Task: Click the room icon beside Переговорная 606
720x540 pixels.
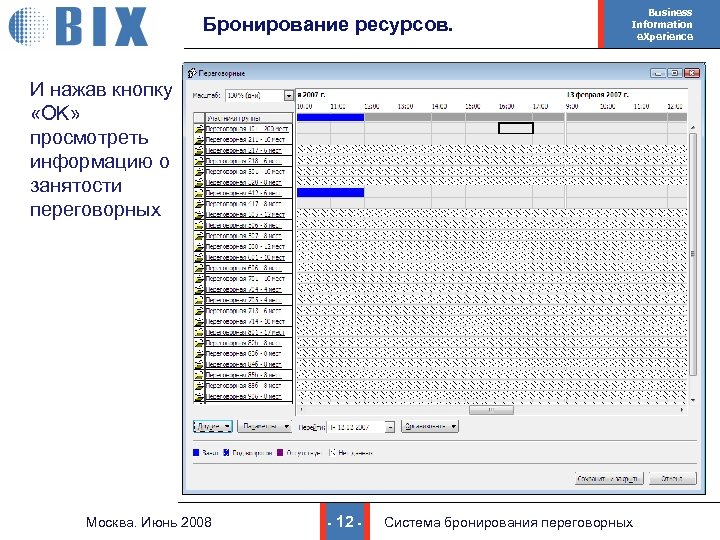Action: point(199,268)
